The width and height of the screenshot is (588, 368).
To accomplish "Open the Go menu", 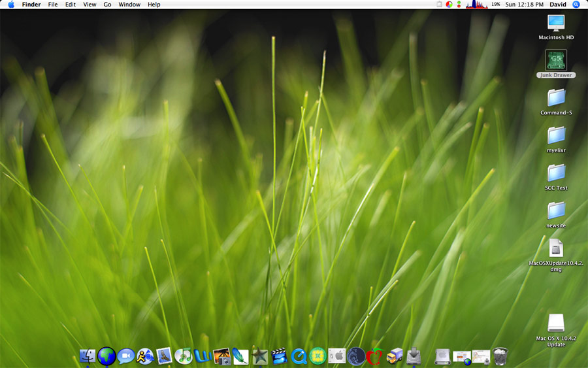I will (107, 5).
